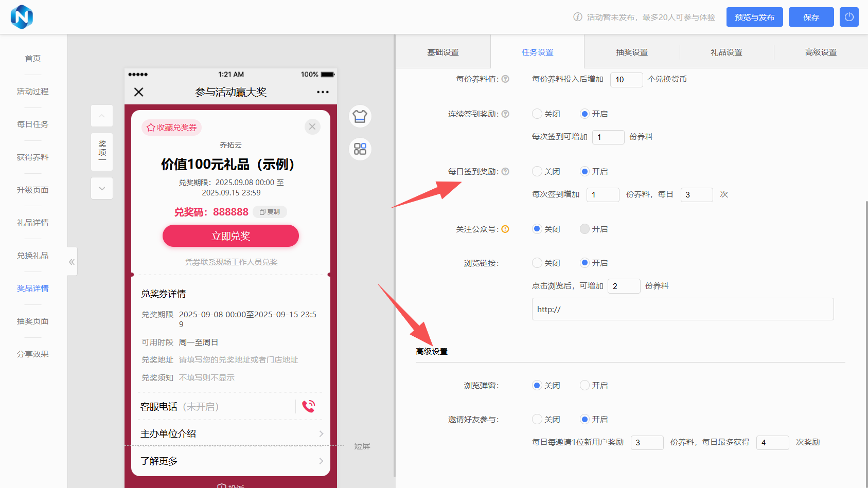
Task: Collapse the left sidebar with the double chevron
Action: coord(72,262)
